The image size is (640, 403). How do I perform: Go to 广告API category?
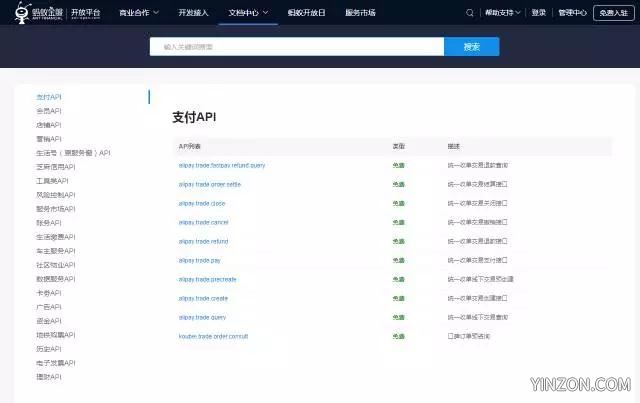(49, 307)
